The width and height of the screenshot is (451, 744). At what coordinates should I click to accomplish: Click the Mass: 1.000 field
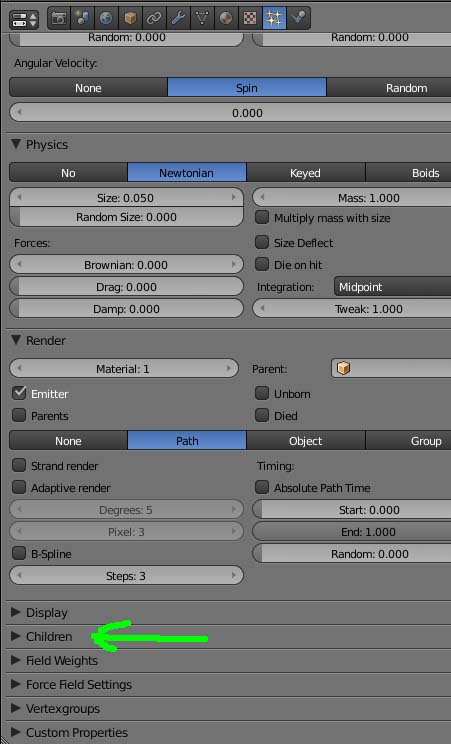(x=352, y=197)
